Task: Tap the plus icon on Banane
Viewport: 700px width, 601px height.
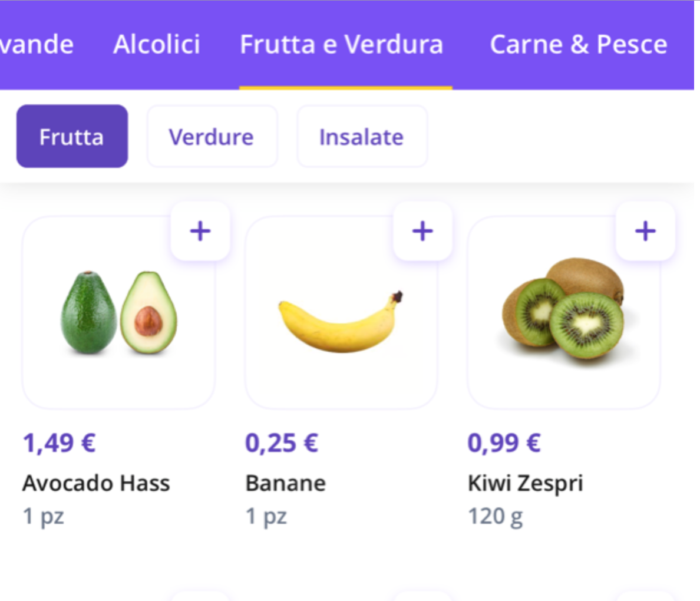Action: pos(422,231)
